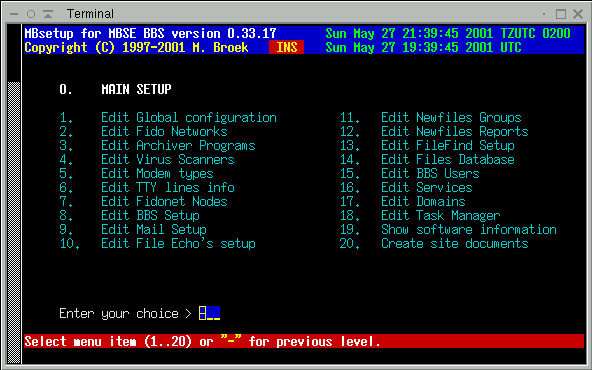The width and height of the screenshot is (592, 370).
Task: Open Edit Newfiles Groups item
Action: click(451, 117)
